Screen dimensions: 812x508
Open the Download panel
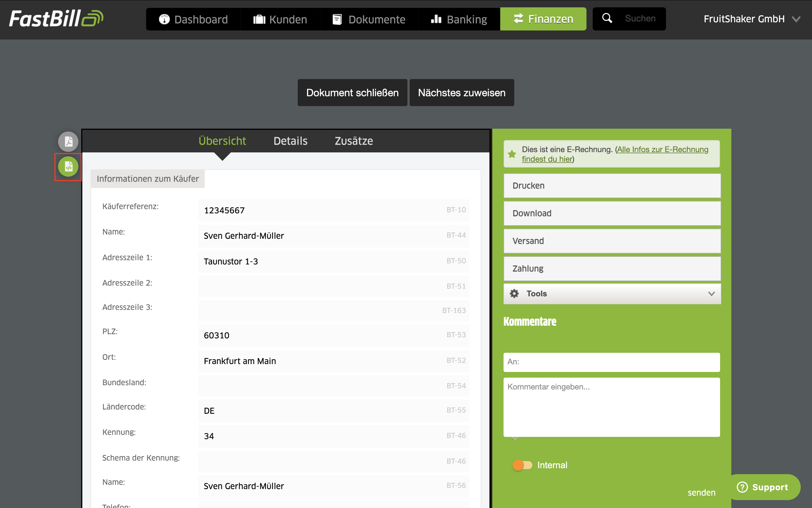[612, 213]
